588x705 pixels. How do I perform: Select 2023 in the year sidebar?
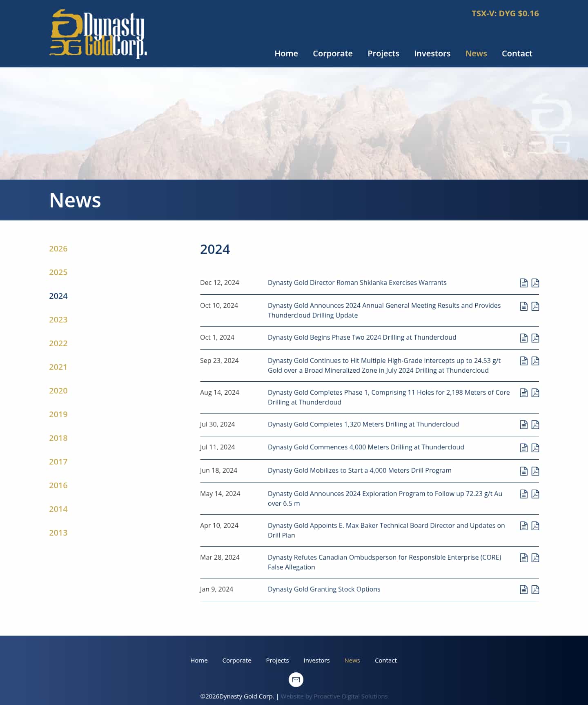58,320
